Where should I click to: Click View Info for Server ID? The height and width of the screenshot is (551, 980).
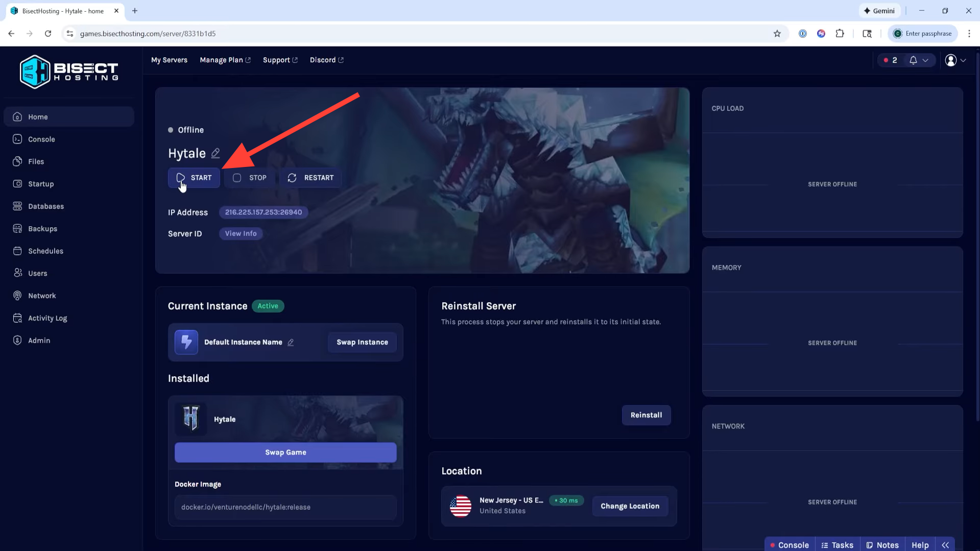241,233
